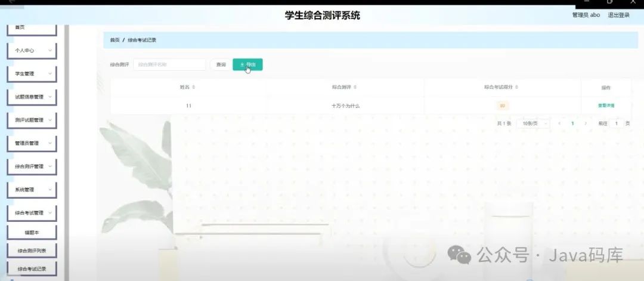Focus the 综合测评名称 search input
Viewport: 644px width, 281px height.
pos(169,64)
